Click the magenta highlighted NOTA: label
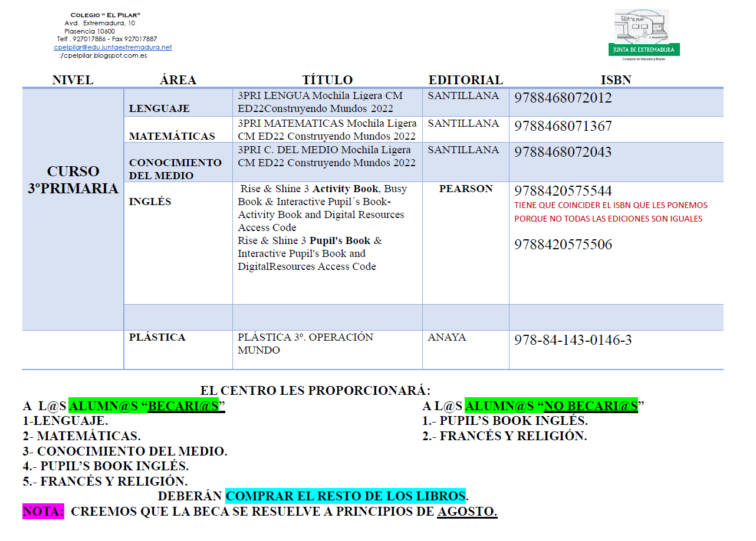 pyautogui.click(x=44, y=511)
